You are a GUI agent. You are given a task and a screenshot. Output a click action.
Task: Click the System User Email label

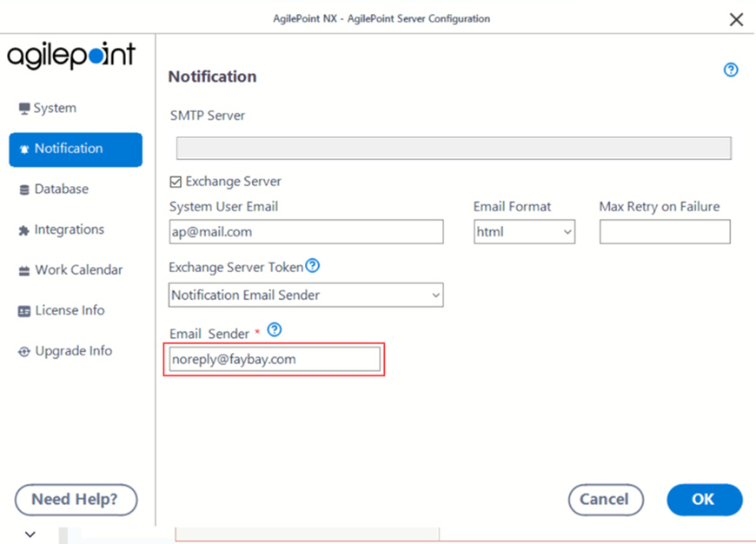click(x=223, y=207)
